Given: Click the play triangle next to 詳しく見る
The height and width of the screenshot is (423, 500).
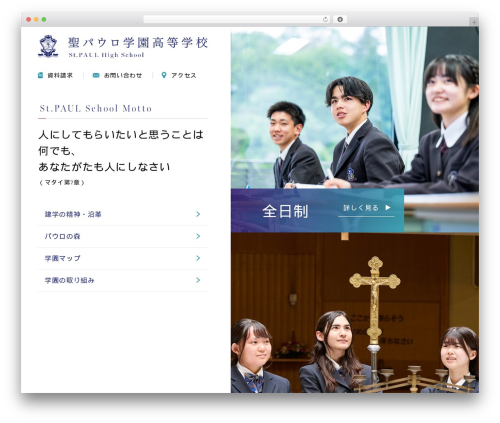Looking at the screenshot, I should click(x=388, y=208).
